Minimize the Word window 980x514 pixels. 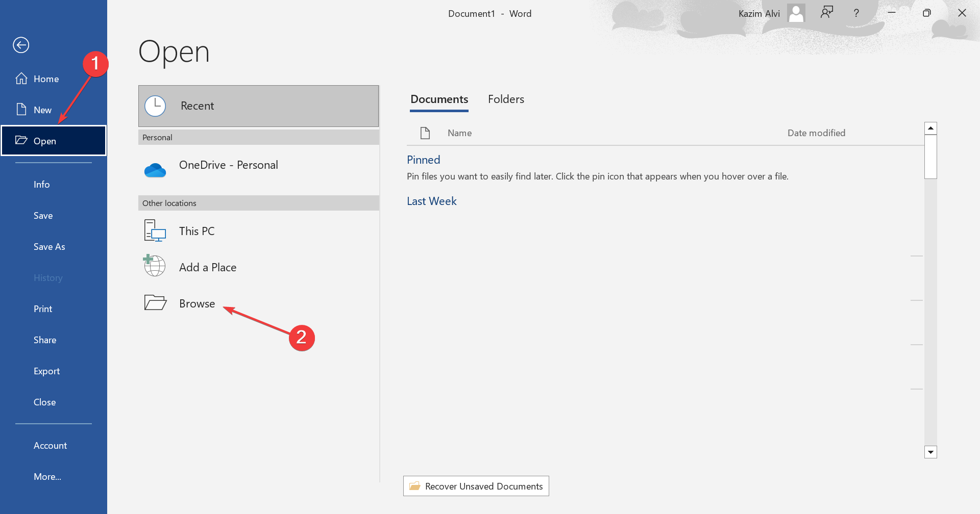click(x=892, y=13)
